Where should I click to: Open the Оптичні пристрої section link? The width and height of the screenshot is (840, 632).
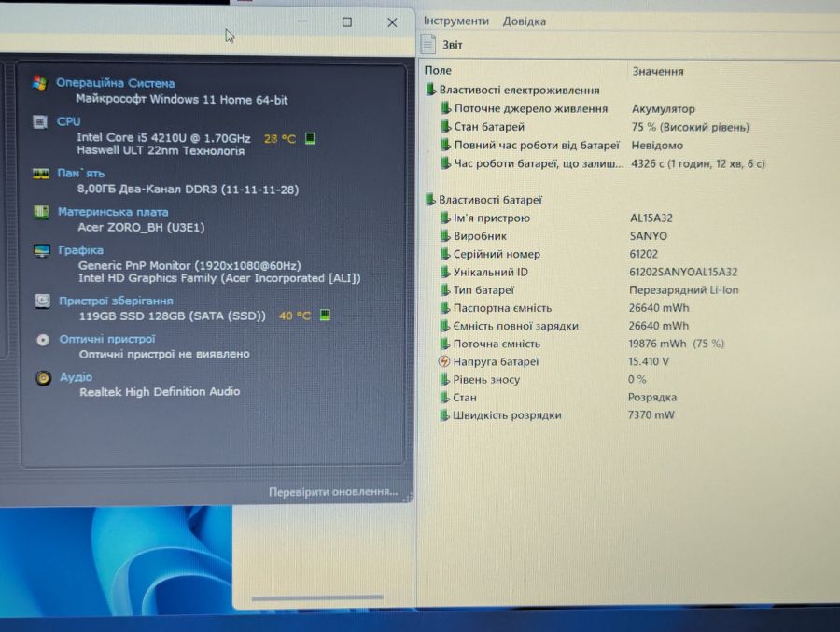(107, 339)
